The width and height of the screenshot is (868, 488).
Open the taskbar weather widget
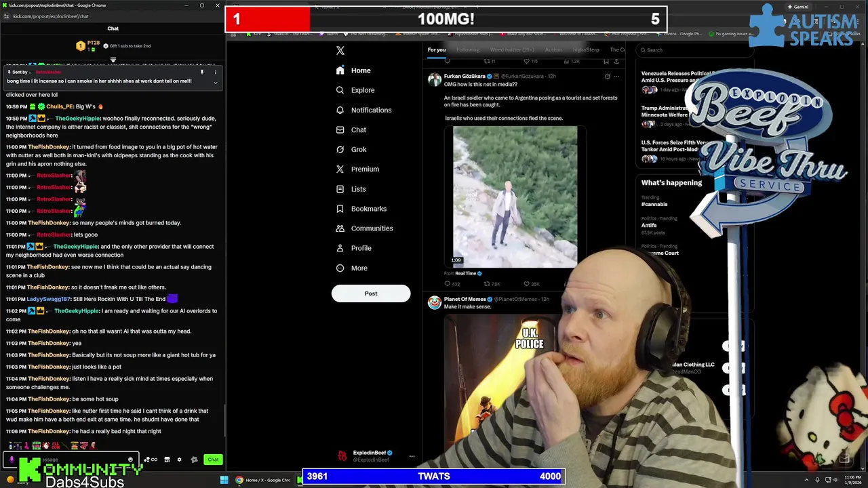point(17,480)
